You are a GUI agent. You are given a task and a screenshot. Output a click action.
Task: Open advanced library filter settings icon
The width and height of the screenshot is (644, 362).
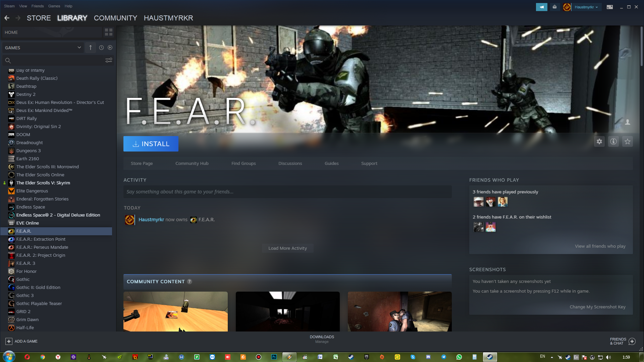tap(109, 60)
